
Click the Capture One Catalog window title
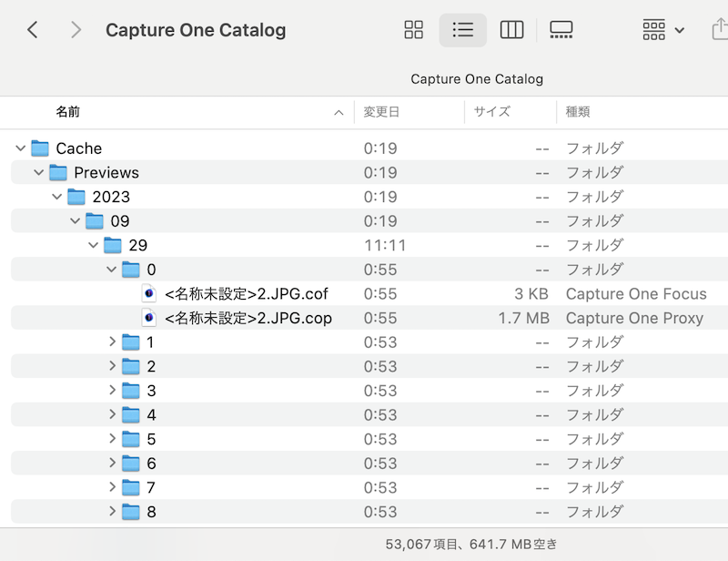[x=196, y=30]
